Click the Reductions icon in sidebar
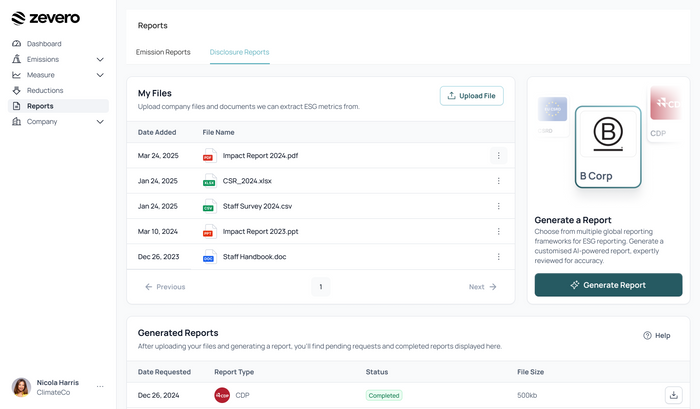 click(x=17, y=91)
